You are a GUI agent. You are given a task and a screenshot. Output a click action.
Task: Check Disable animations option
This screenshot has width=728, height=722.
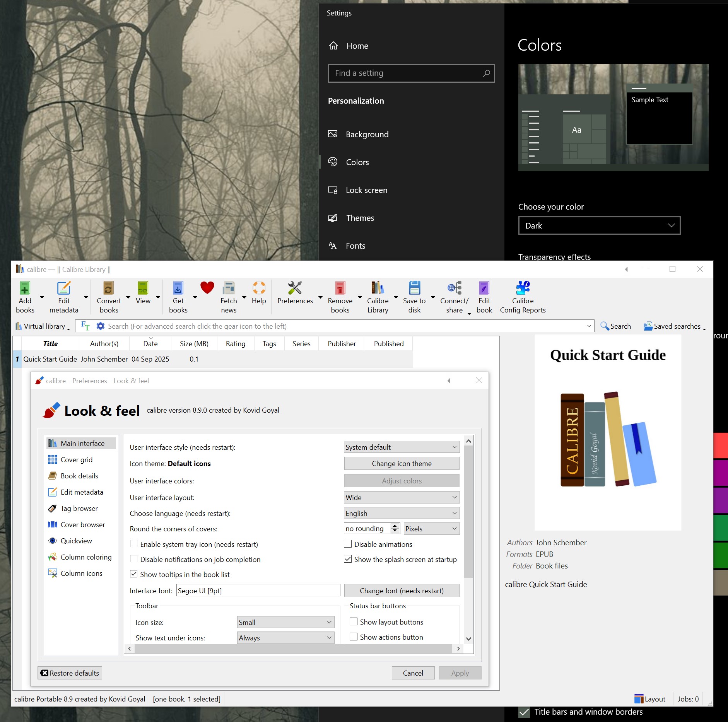pyautogui.click(x=348, y=544)
